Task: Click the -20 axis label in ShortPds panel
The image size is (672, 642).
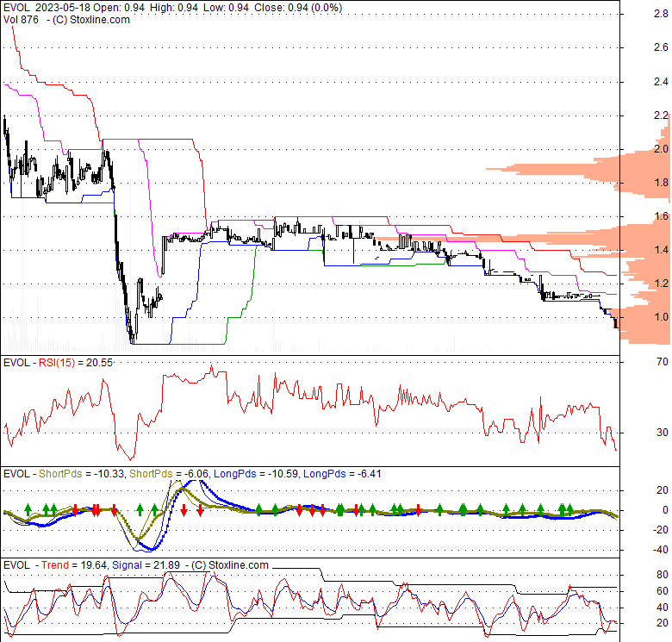Action: [x=661, y=530]
